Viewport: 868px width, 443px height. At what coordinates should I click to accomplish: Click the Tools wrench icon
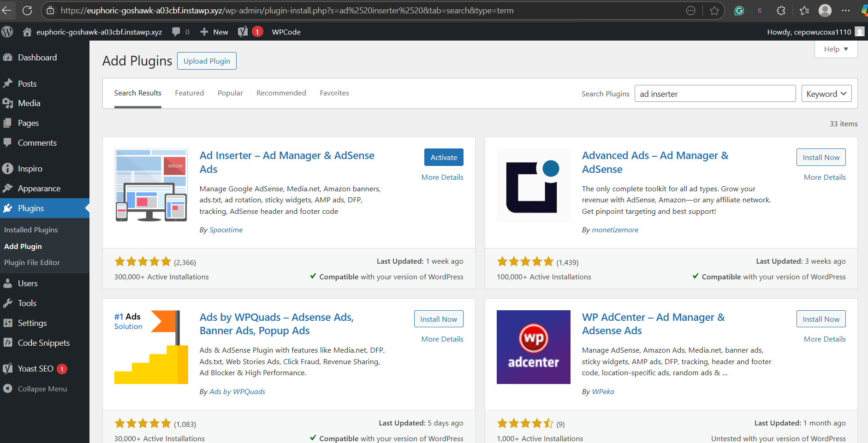pyautogui.click(x=8, y=303)
